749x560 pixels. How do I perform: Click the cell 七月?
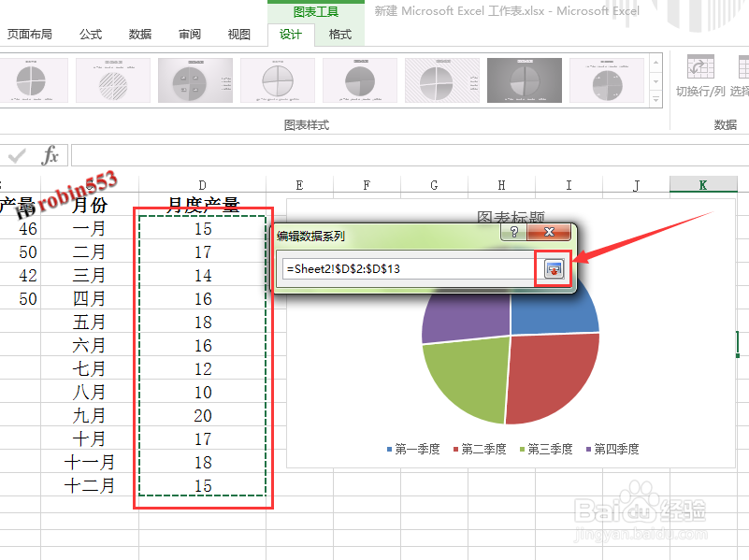pos(90,369)
